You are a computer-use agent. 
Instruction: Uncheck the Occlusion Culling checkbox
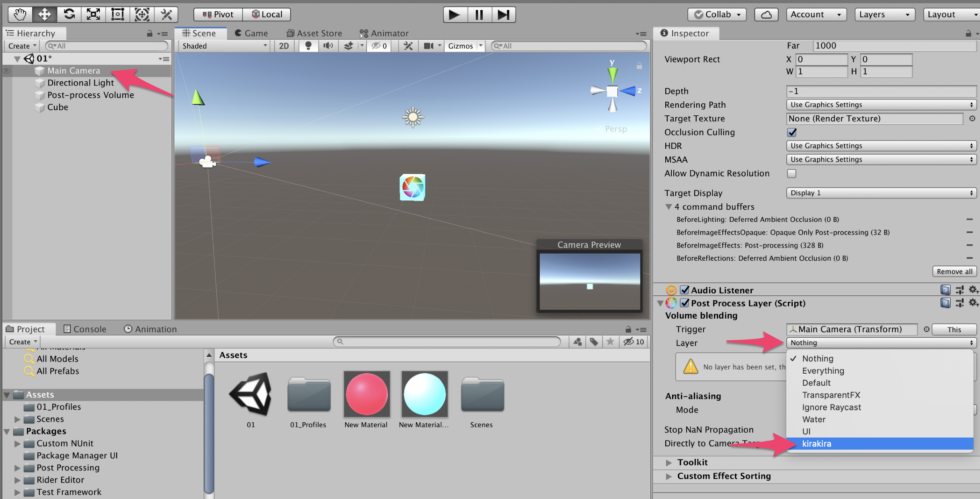[x=791, y=132]
